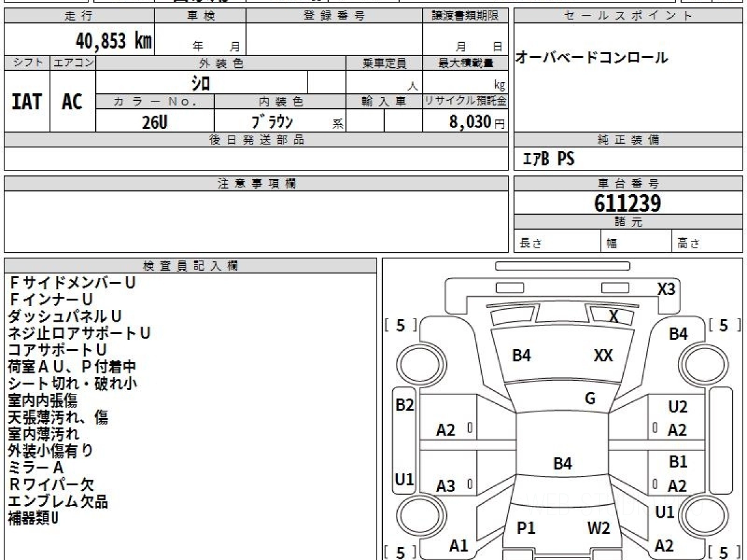Click the 最大積載量 header
This screenshot has height=560, width=747.
point(466,63)
